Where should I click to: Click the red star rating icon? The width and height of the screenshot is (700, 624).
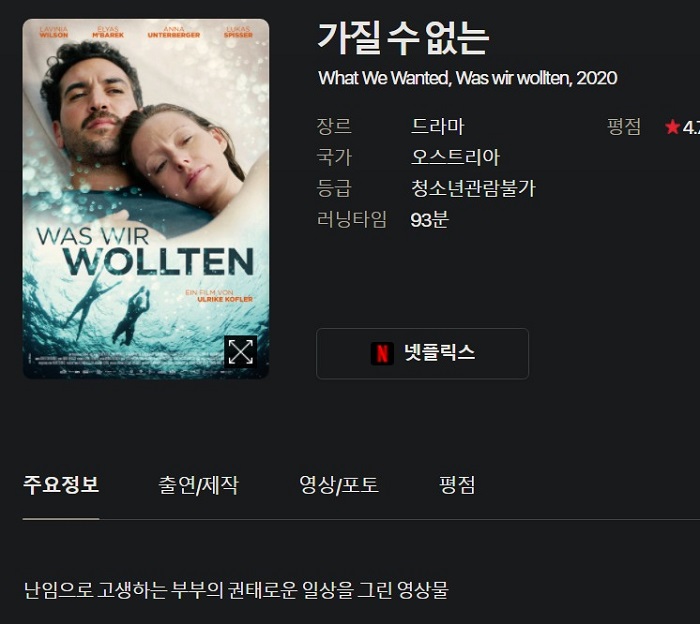click(672, 127)
